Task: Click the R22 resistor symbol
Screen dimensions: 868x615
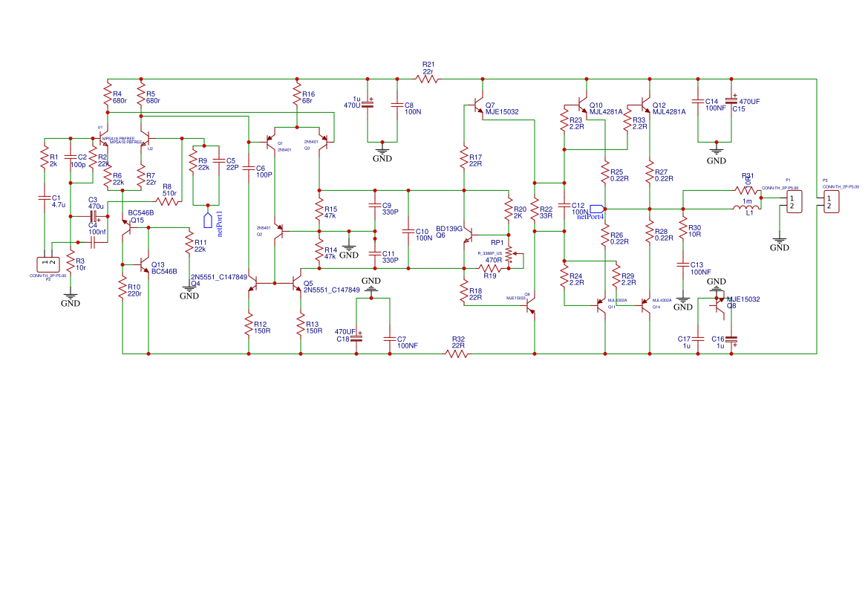Action: coord(535,209)
